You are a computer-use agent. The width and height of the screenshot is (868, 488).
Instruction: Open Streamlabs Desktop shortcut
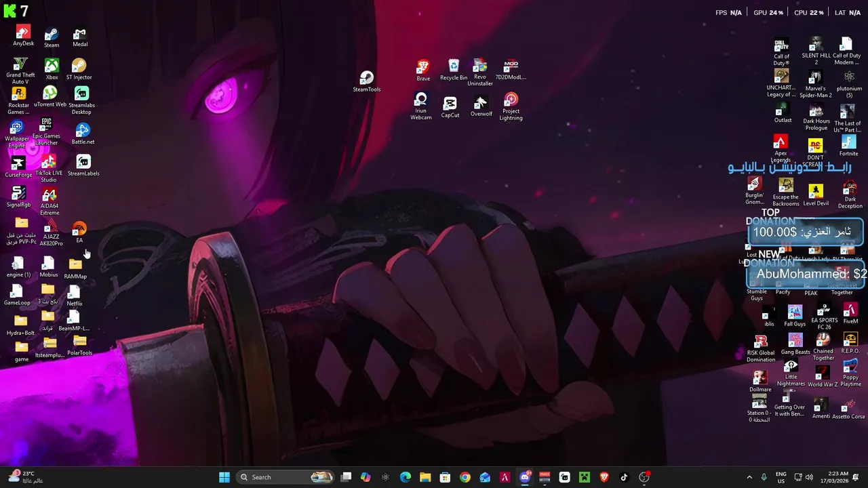pos(81,102)
